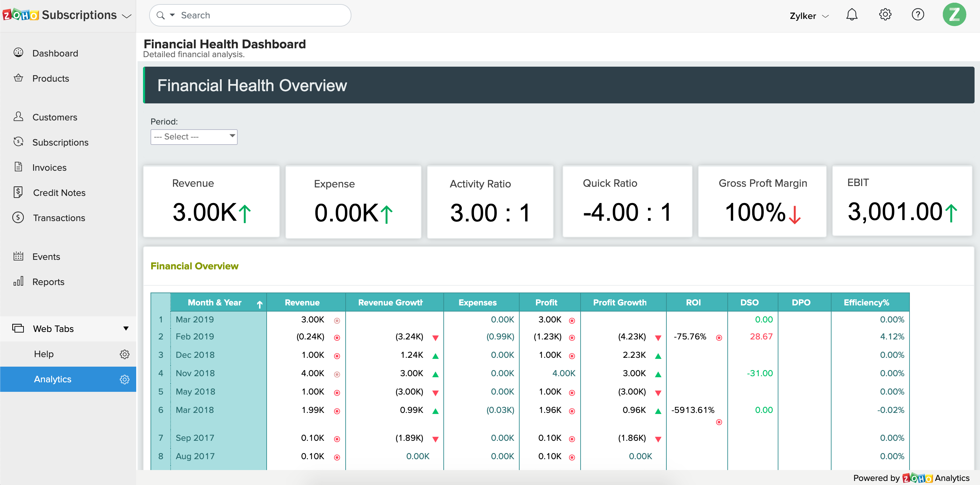
Task: Open the Period select dropdown
Action: coord(194,137)
